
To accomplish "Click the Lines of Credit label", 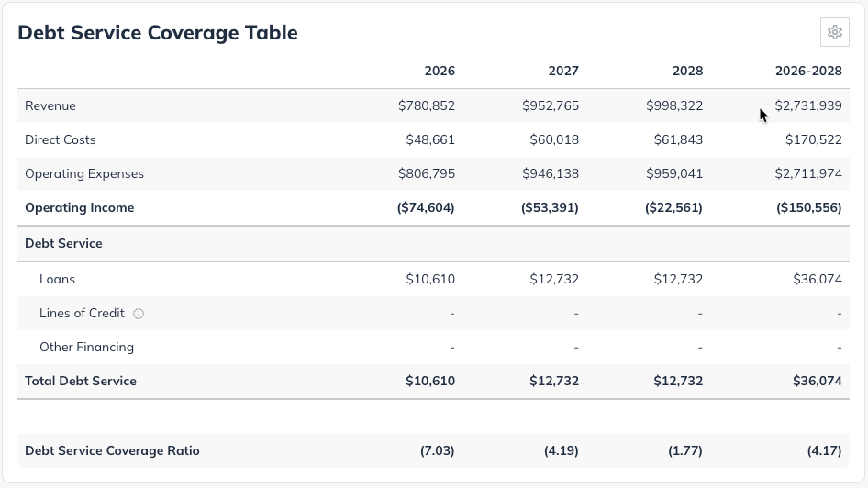I will [82, 313].
